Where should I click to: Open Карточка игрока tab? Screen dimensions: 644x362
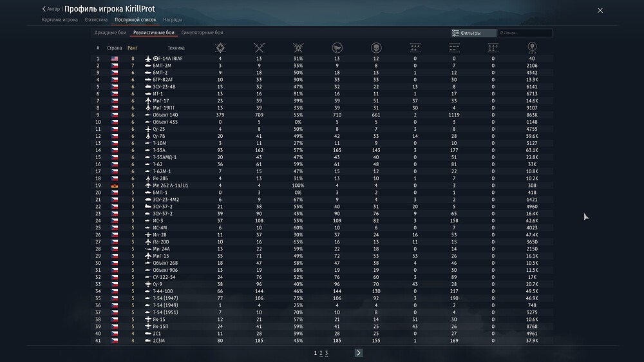coord(59,20)
